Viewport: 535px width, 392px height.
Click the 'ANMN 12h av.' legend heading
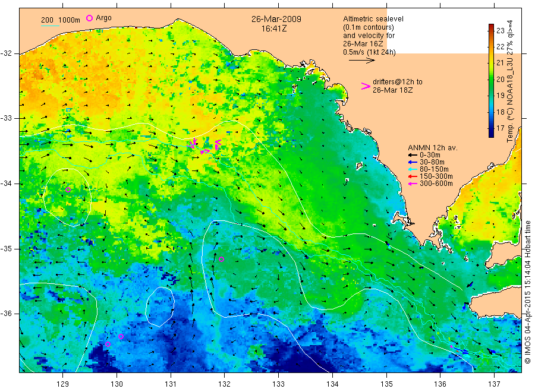point(433,148)
